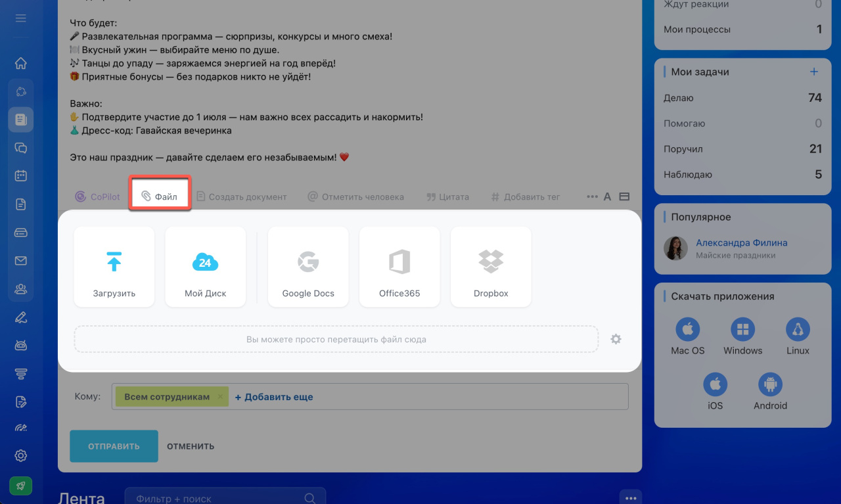Open the Workgroups people sidebar icon
The width and height of the screenshot is (841, 504).
pos(20,288)
